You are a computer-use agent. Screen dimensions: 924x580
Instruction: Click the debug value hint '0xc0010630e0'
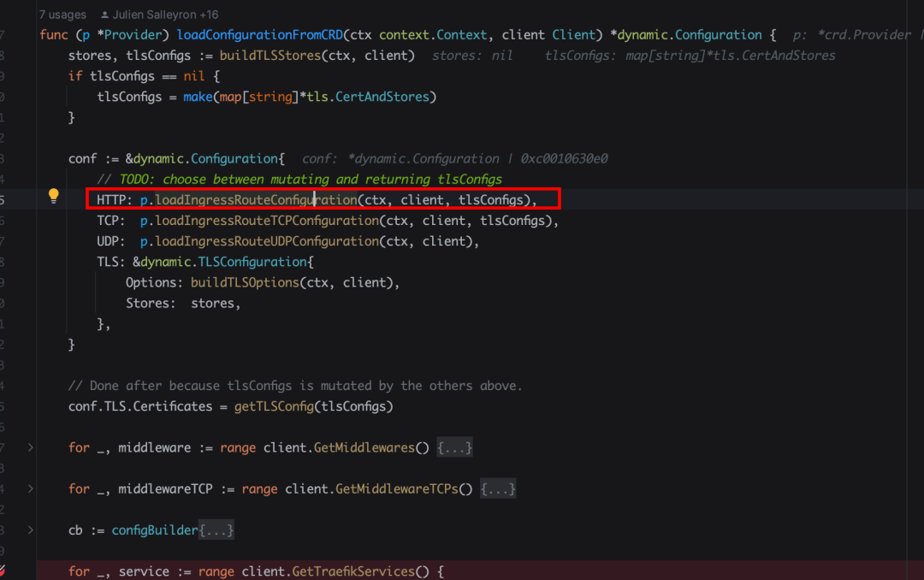[564, 158]
